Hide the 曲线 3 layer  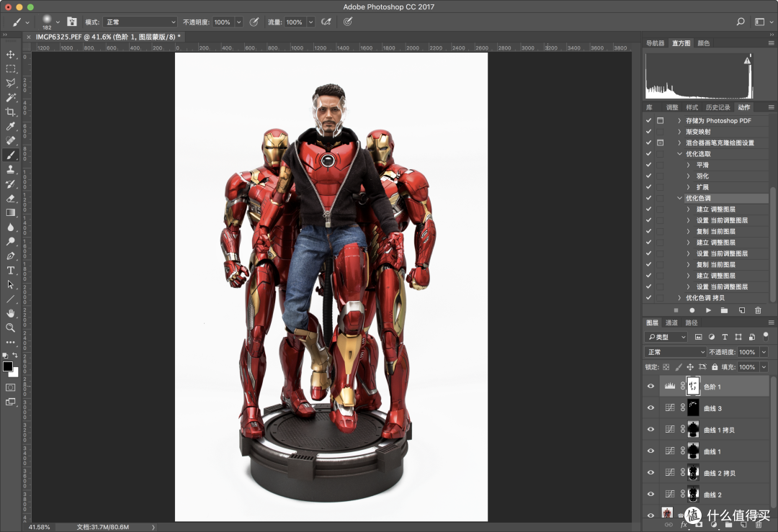pyautogui.click(x=650, y=408)
